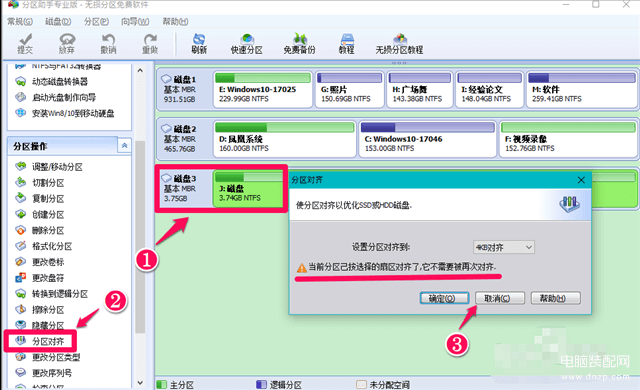
Task: Select partition E: Windows10-17025
Action: click(262, 89)
